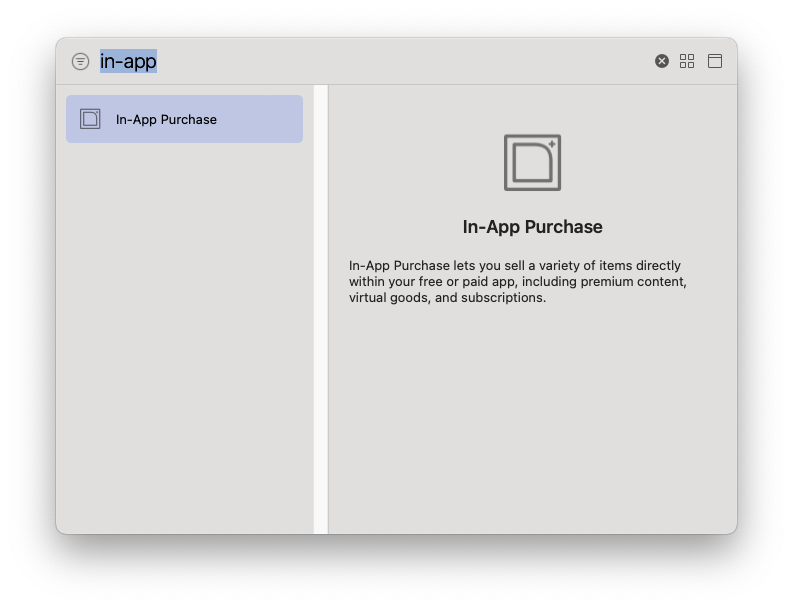Clear the search text with the X button

(662, 61)
